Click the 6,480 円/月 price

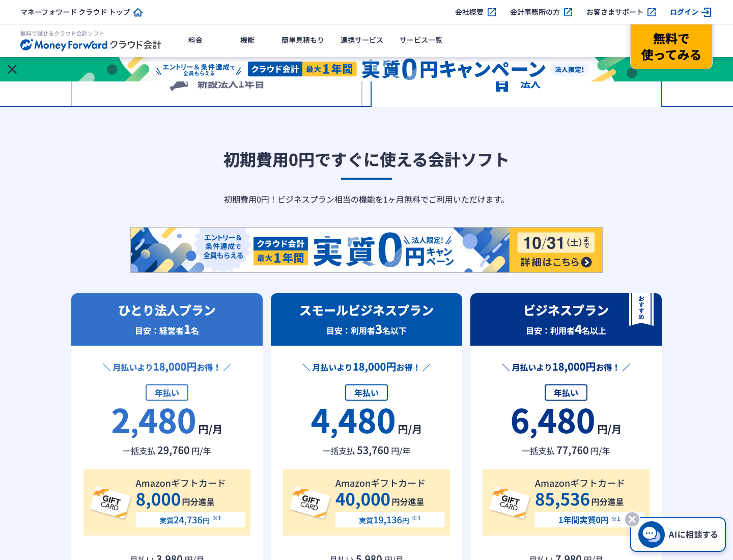click(x=566, y=422)
